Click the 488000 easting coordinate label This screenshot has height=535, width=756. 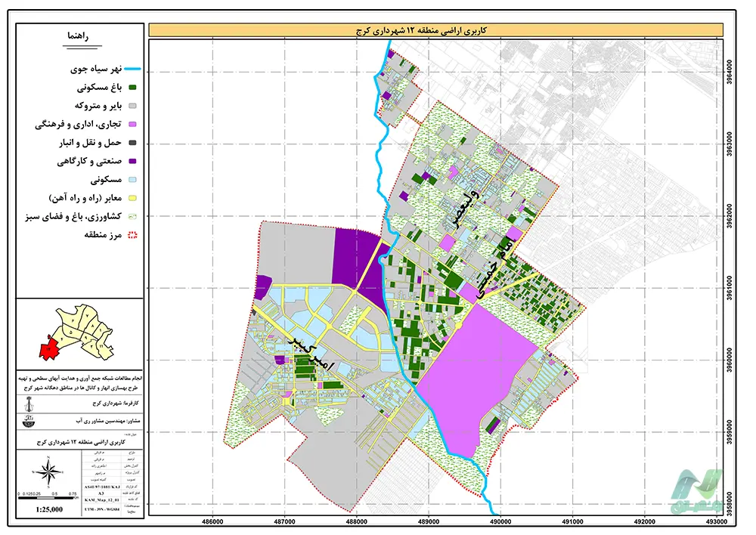(x=357, y=521)
